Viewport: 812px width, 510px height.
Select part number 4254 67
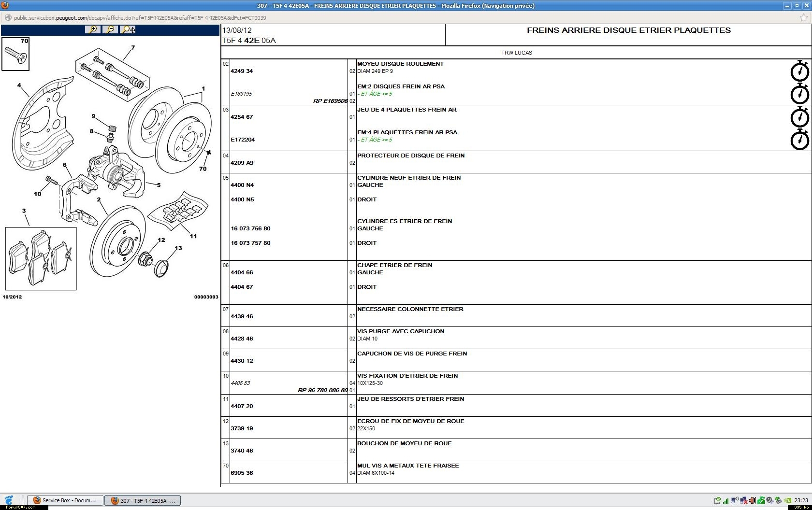242,117
